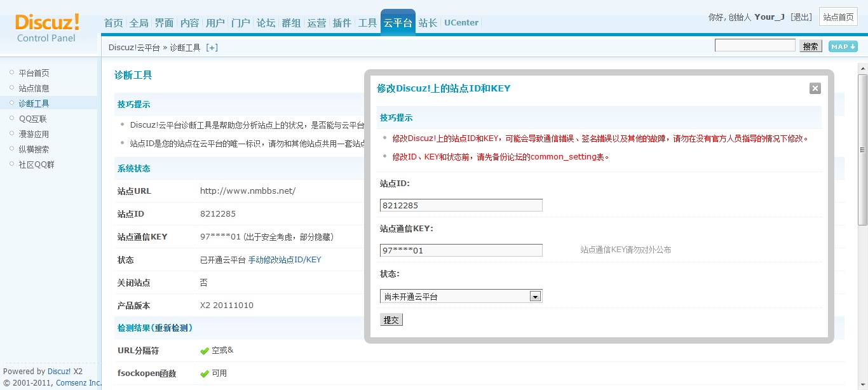Click the product version X2 20111010 text
The height and width of the screenshot is (390, 868).
(227, 306)
